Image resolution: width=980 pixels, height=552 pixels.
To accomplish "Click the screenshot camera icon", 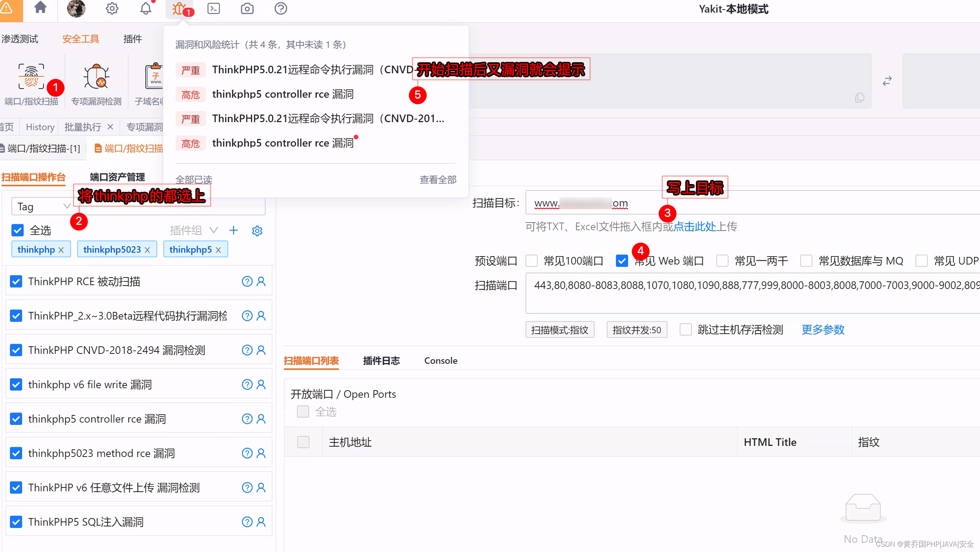I will click(x=247, y=8).
